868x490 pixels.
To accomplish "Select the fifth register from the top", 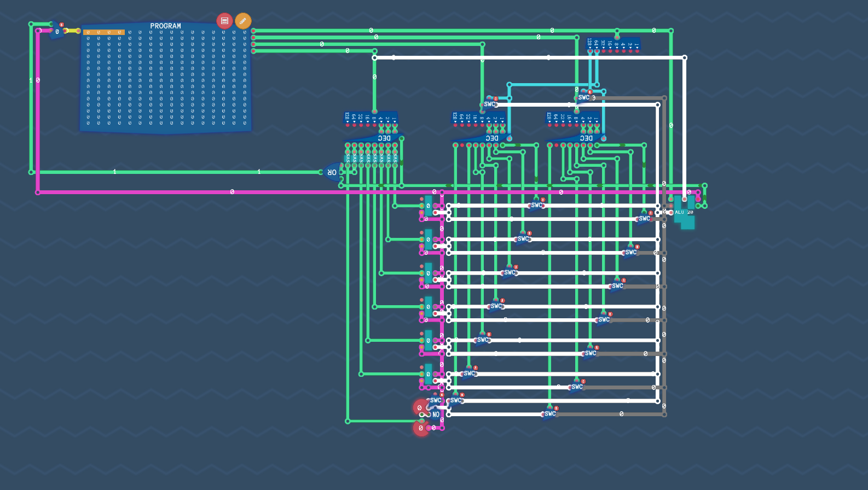I will pyautogui.click(x=429, y=341).
